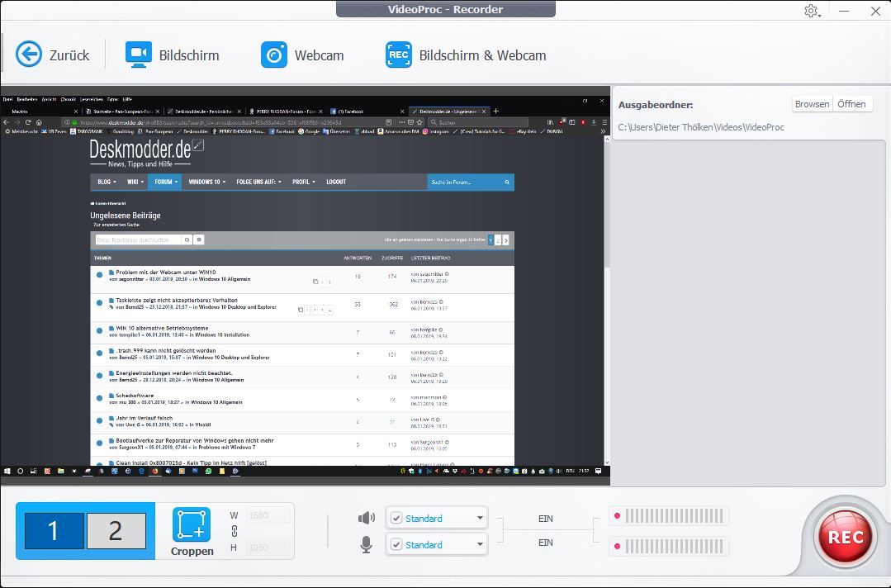891x588 pixels.
Task: Open the settings gear menu
Action: point(812,11)
